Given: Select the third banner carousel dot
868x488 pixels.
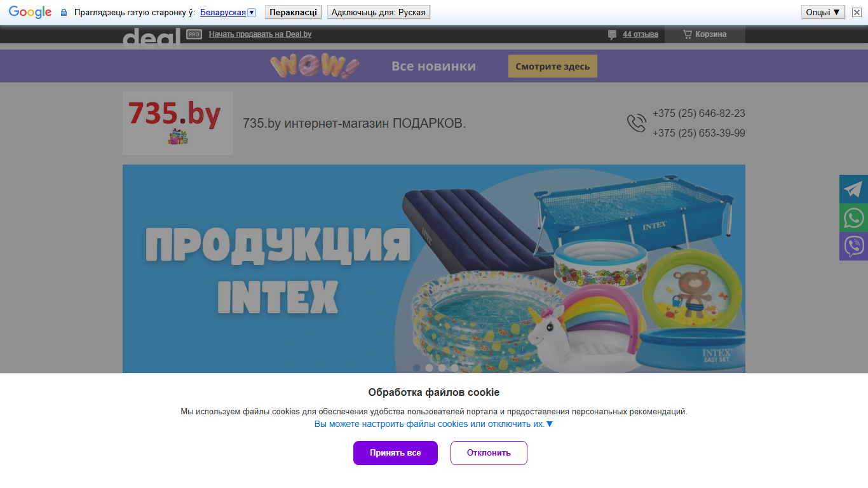Looking at the screenshot, I should click(x=442, y=368).
